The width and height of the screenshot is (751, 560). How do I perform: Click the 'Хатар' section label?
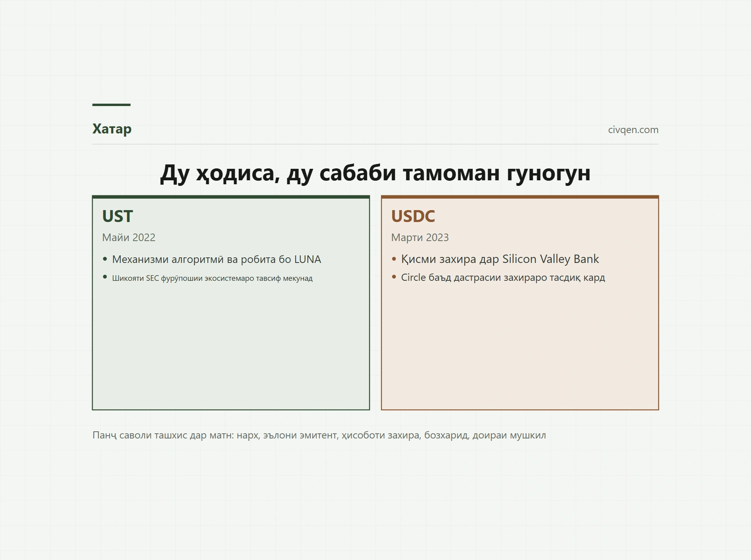[112, 129]
